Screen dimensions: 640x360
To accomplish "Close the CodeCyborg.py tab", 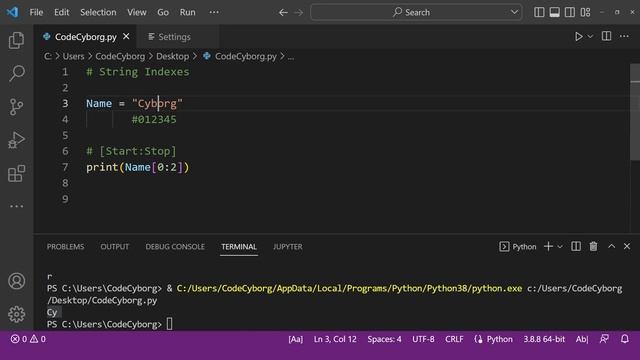I will tap(126, 36).
